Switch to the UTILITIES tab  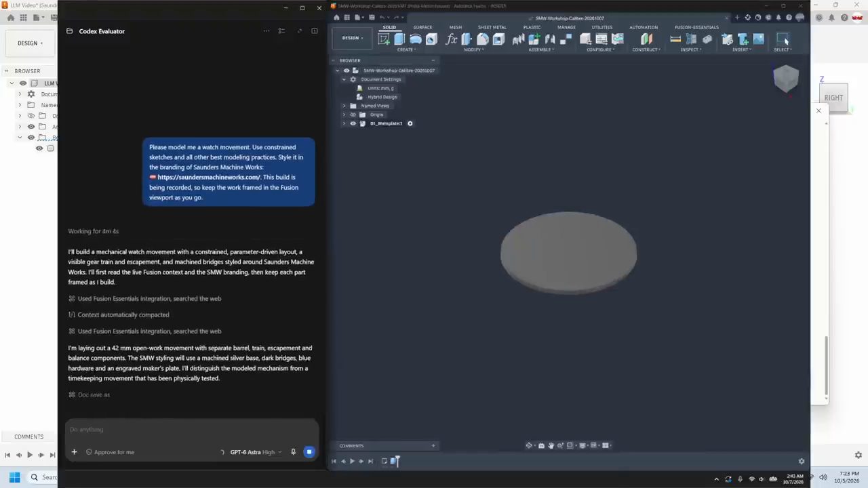pos(602,27)
